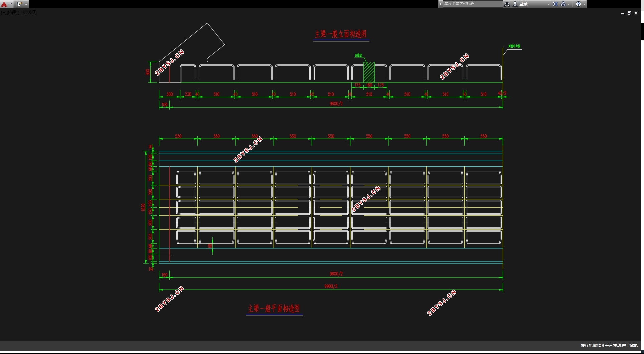This screenshot has height=354, width=644.
Task: Click the green hatched closure segment
Action: [x=369, y=72]
